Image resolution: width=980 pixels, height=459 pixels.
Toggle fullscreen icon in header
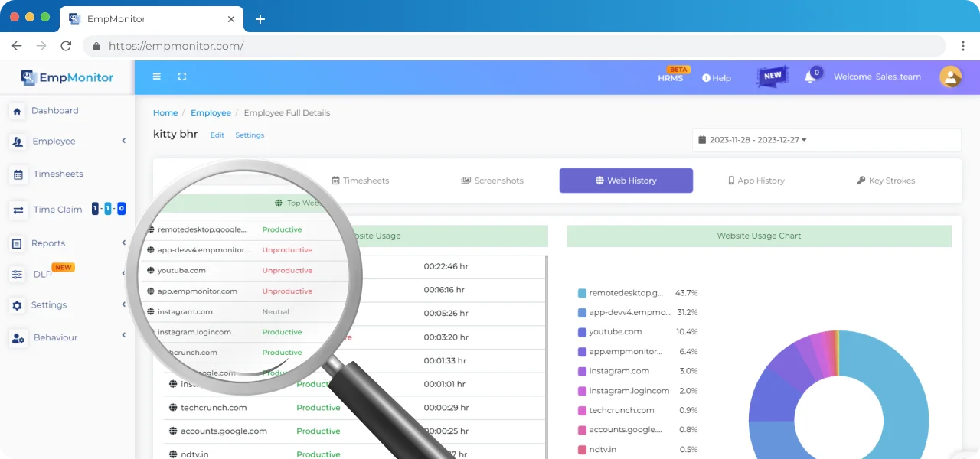[x=182, y=76]
